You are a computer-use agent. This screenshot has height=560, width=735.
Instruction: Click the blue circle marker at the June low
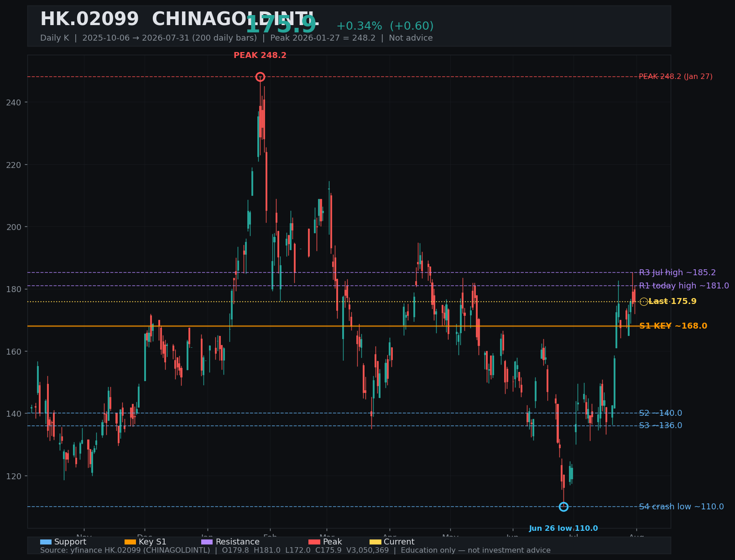tap(563, 507)
